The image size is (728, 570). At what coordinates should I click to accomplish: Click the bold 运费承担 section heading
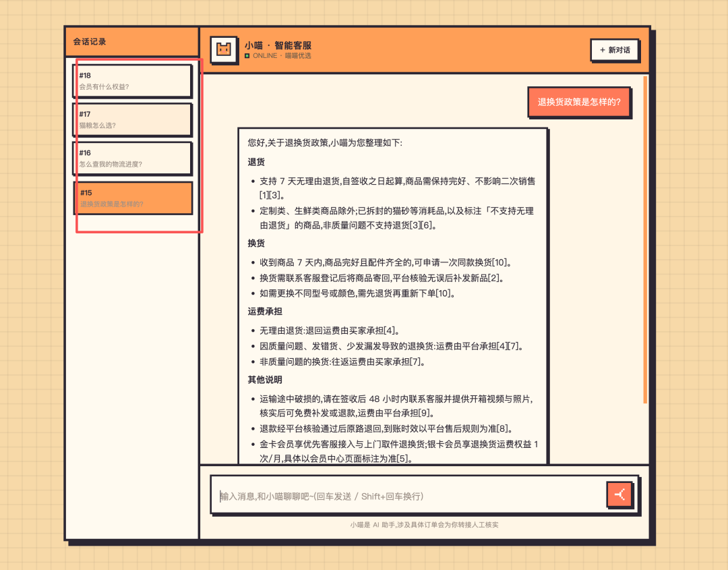[x=265, y=311]
